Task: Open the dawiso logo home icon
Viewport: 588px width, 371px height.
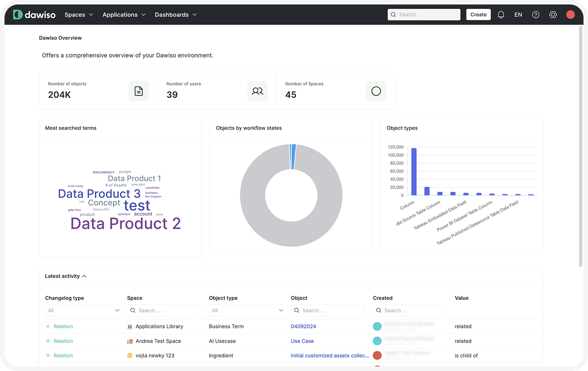Action: 17,14
